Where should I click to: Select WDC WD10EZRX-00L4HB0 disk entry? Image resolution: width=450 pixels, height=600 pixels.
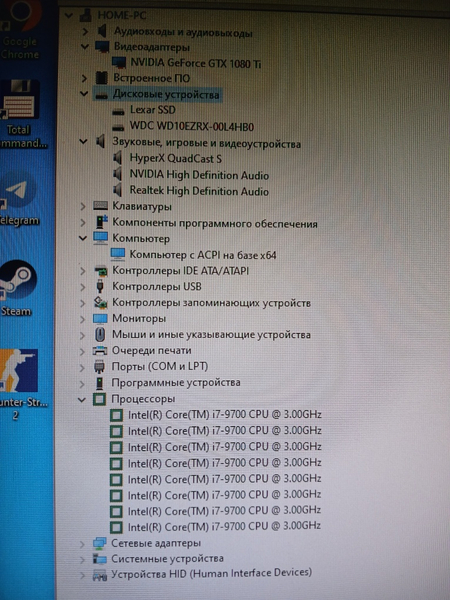(x=192, y=126)
